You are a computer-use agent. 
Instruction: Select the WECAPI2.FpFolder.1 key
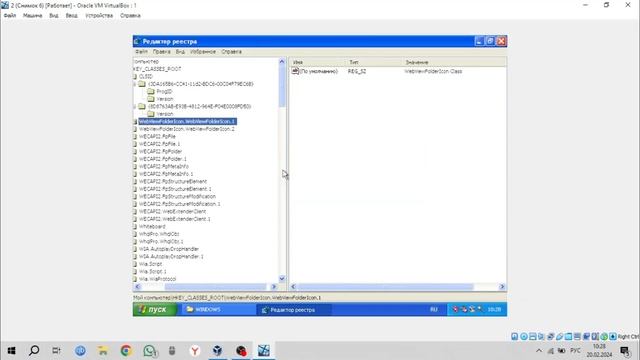[x=162, y=159]
